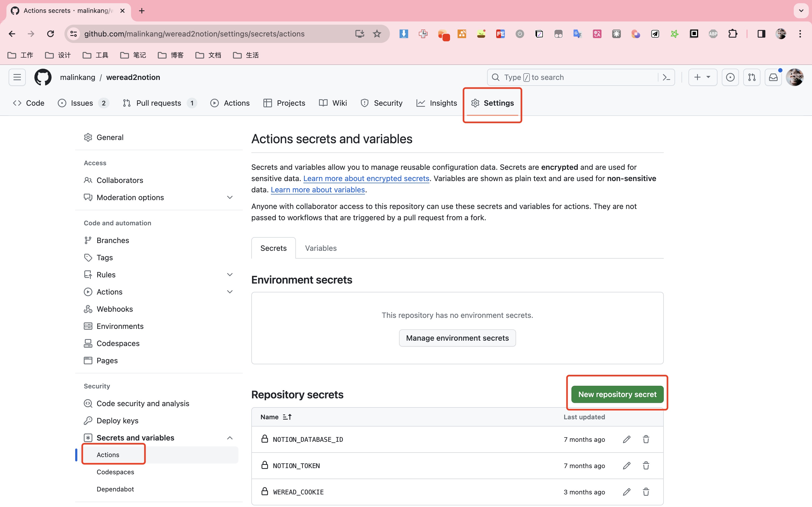This screenshot has height=507, width=812.
Task: Click New repository secret button
Action: tap(617, 394)
